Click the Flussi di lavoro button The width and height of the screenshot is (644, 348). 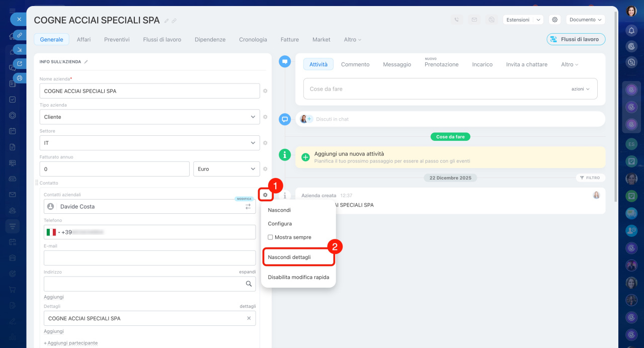pos(576,39)
